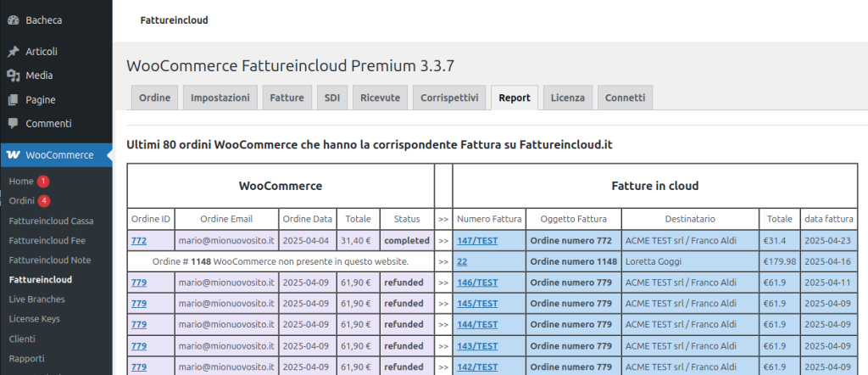Click the 2025-04-04 order date

pyautogui.click(x=308, y=240)
